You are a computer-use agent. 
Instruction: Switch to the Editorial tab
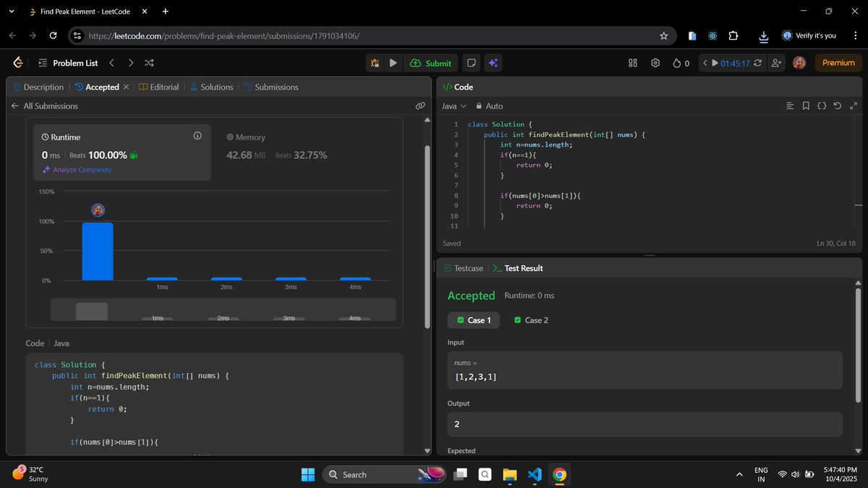(x=159, y=87)
